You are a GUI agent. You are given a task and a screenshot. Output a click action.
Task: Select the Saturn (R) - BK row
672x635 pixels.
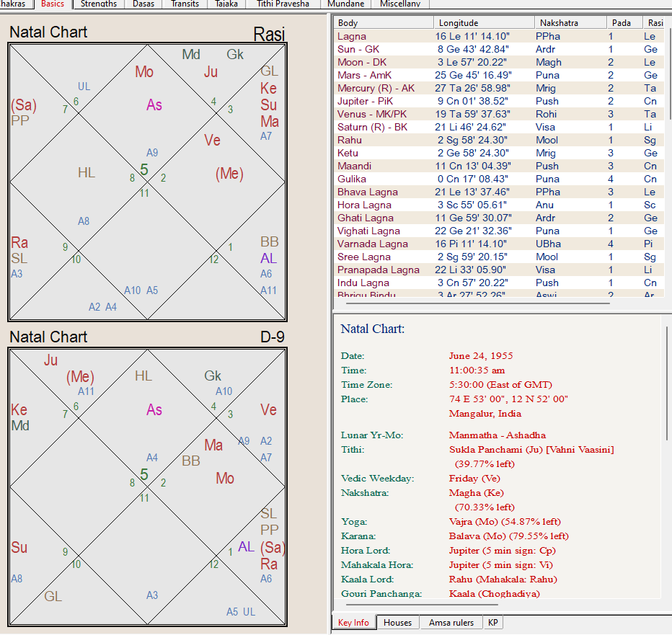click(499, 128)
